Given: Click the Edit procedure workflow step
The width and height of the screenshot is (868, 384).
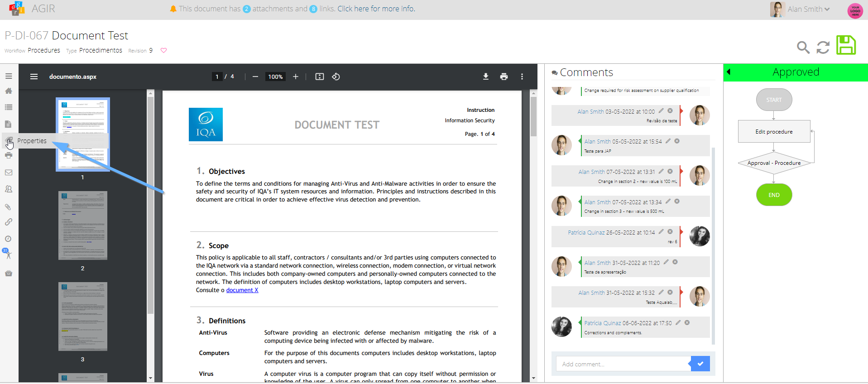Looking at the screenshot, I should click(774, 132).
